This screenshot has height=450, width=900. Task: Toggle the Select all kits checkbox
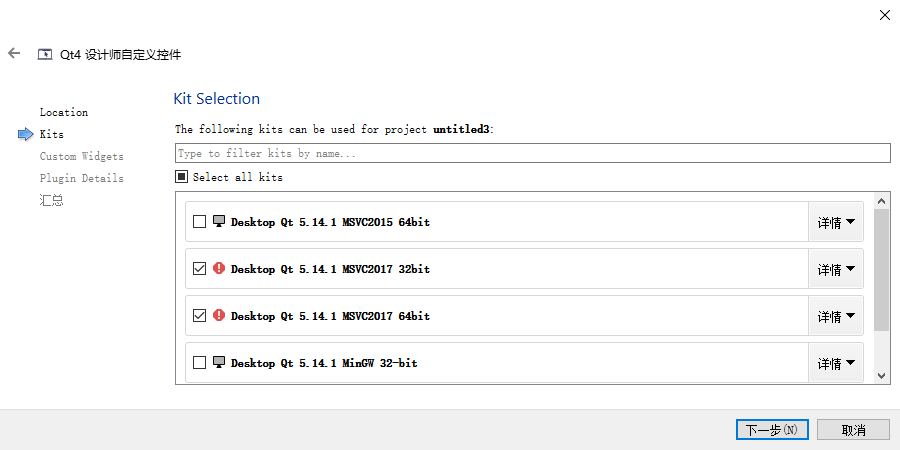pyautogui.click(x=182, y=177)
